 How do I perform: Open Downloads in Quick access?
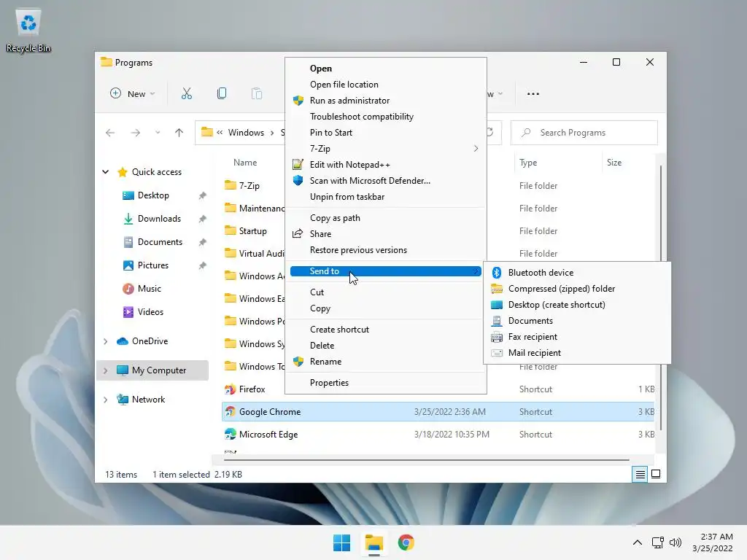(x=159, y=219)
